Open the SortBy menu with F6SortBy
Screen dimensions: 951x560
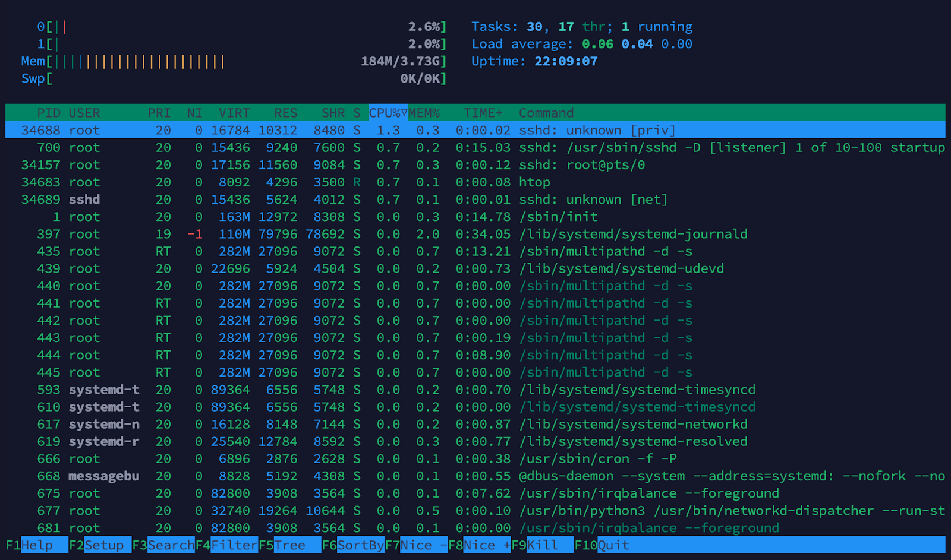click(x=354, y=545)
